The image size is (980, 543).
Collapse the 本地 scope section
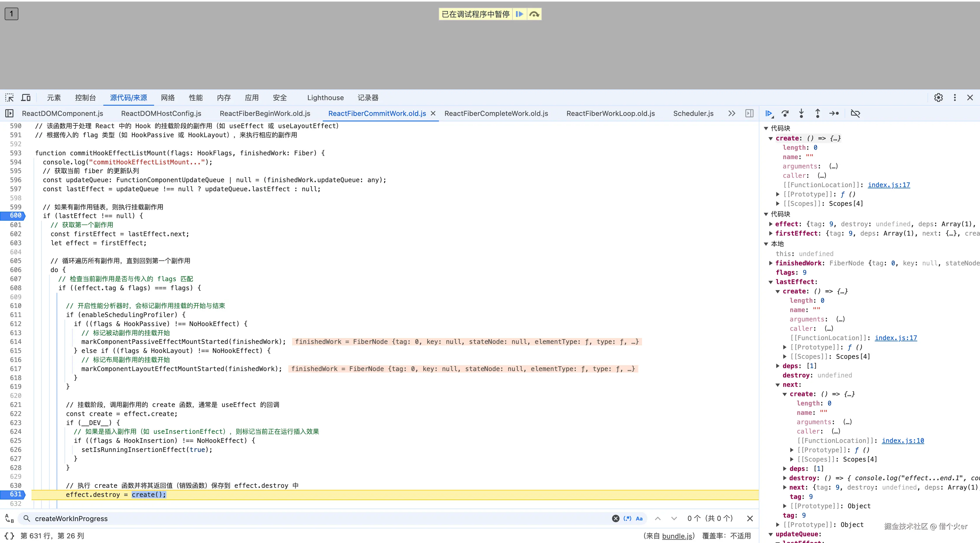coord(766,244)
